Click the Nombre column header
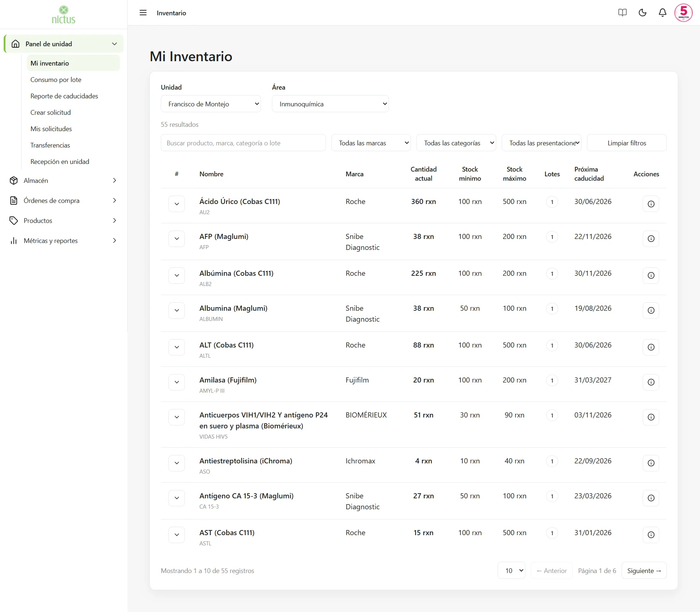Screen dimensions: 700x612 (211, 174)
